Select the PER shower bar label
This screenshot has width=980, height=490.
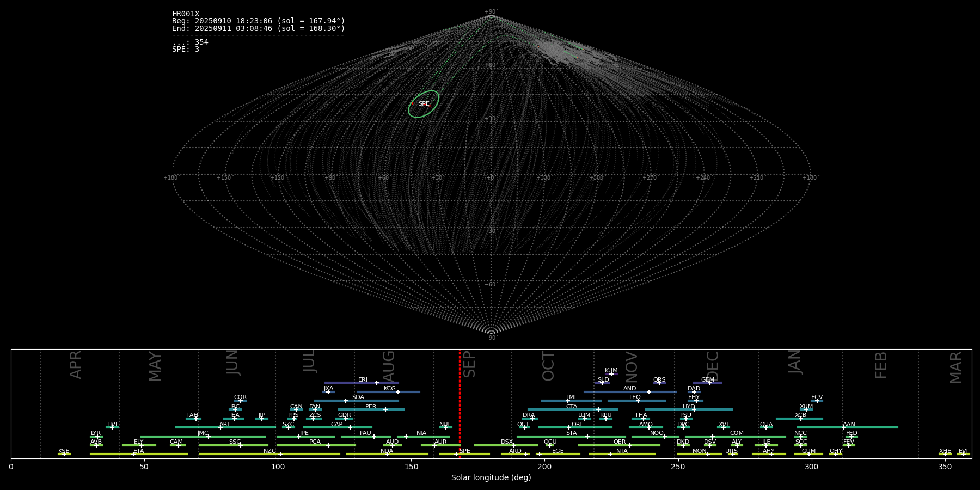371,407
